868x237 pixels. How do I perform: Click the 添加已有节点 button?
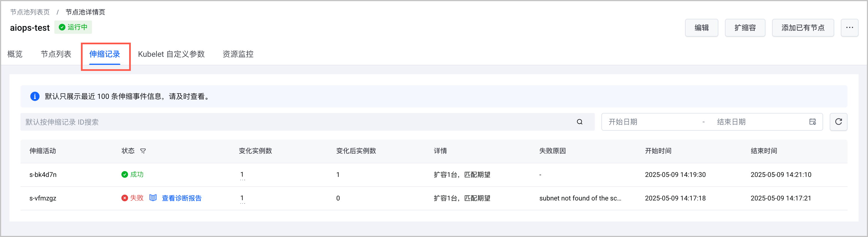(x=803, y=28)
